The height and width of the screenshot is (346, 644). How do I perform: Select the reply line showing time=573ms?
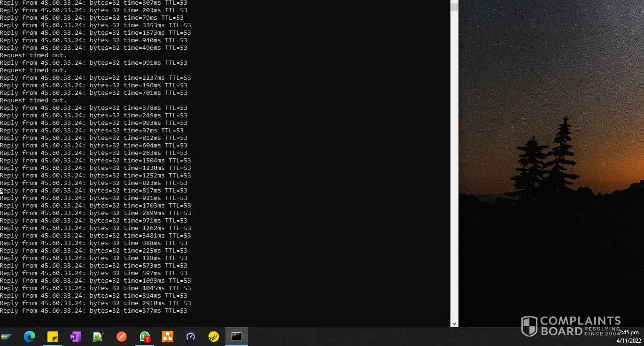click(93, 266)
